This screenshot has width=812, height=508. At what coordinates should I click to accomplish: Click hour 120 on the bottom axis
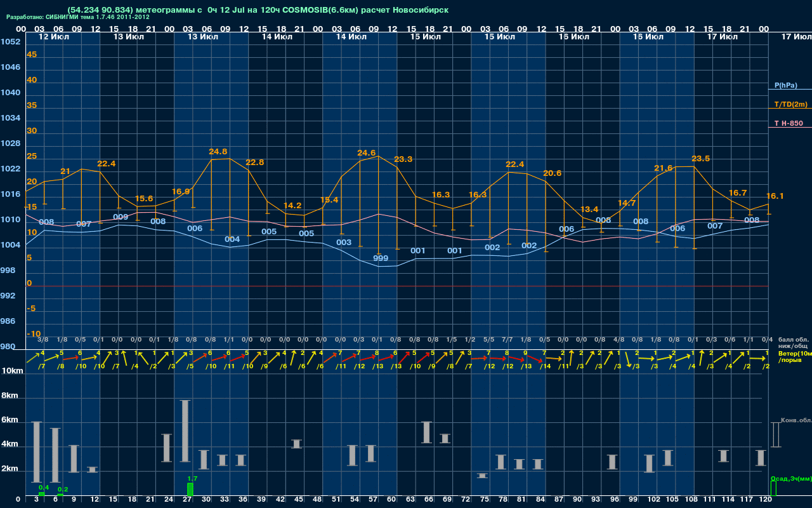pyautogui.click(x=765, y=500)
